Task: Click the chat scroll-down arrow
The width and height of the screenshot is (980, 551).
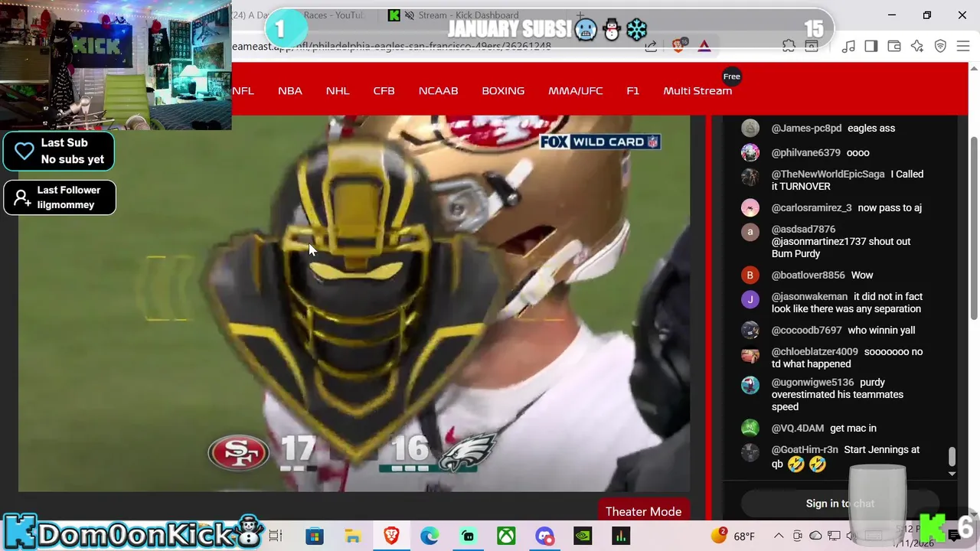Action: pos(952,474)
